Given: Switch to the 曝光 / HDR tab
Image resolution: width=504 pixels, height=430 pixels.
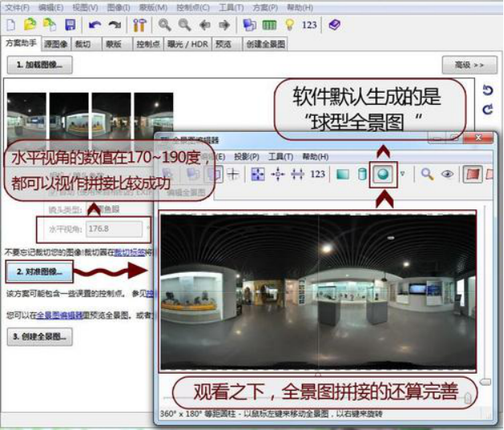Looking at the screenshot, I should (x=184, y=44).
